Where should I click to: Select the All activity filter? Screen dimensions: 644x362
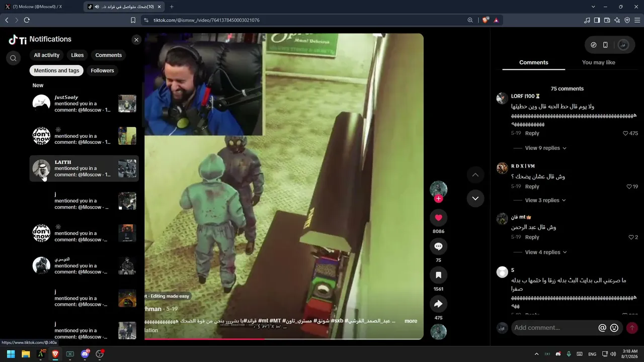[x=46, y=55]
